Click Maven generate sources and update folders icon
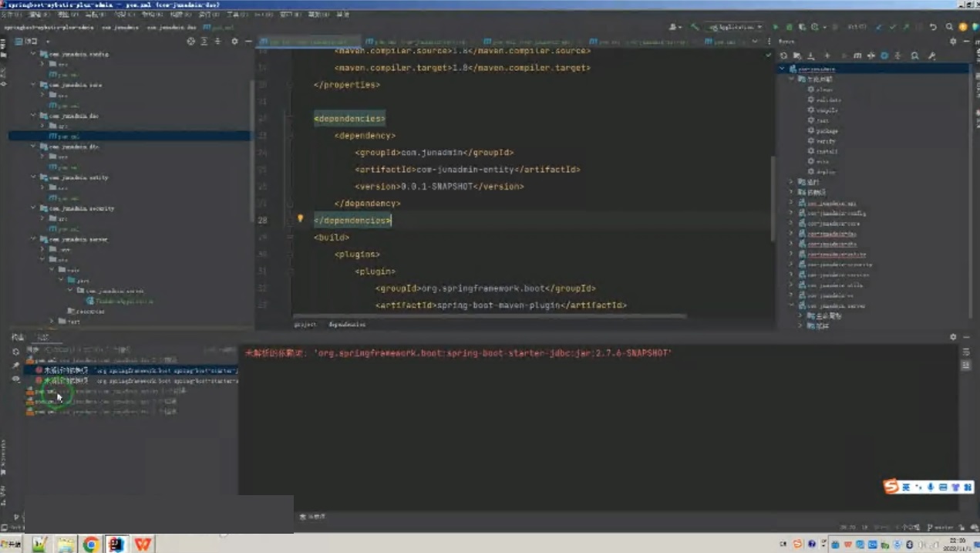The image size is (980, 553). [796, 56]
